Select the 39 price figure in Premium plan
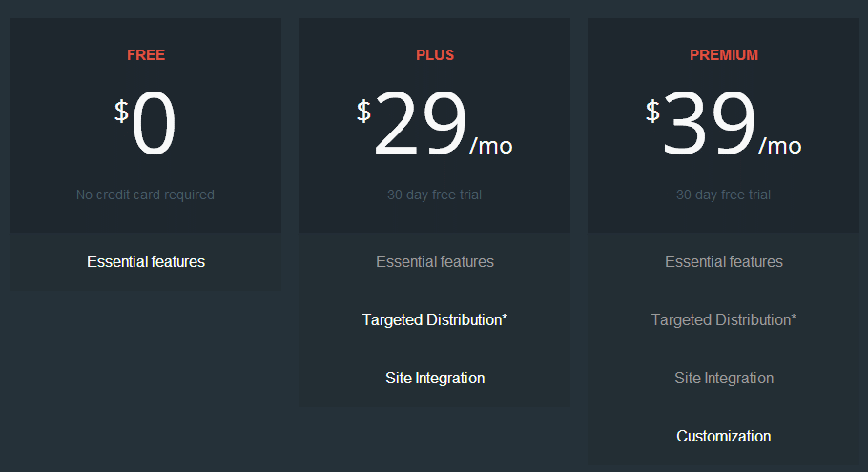Viewport: 868px width, 472px height. (x=709, y=127)
